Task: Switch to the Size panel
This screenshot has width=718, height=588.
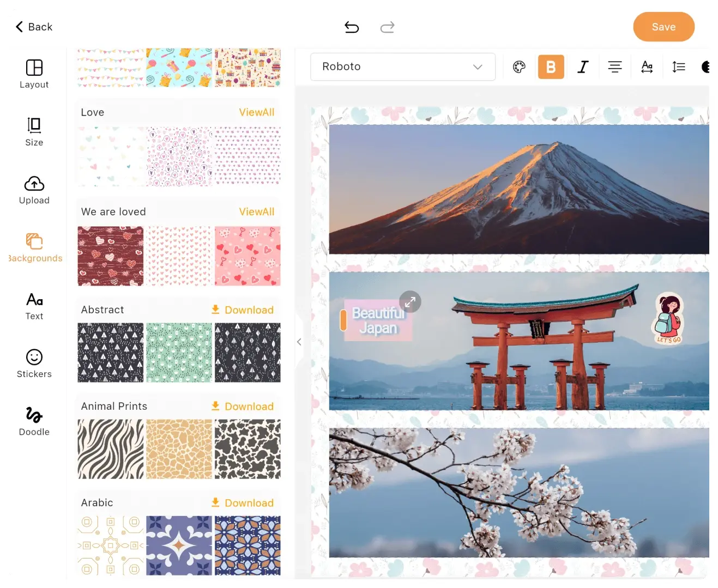Action: tap(34, 131)
